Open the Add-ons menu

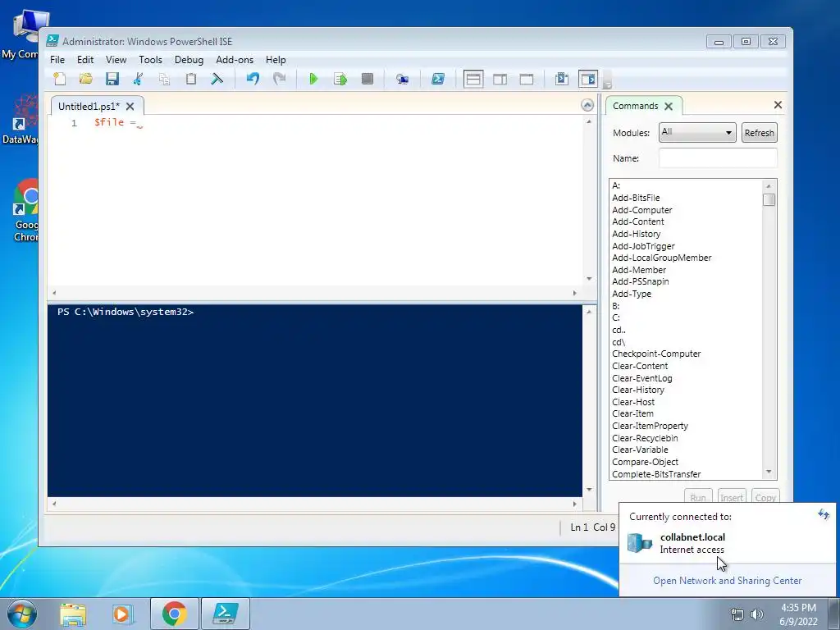click(235, 59)
